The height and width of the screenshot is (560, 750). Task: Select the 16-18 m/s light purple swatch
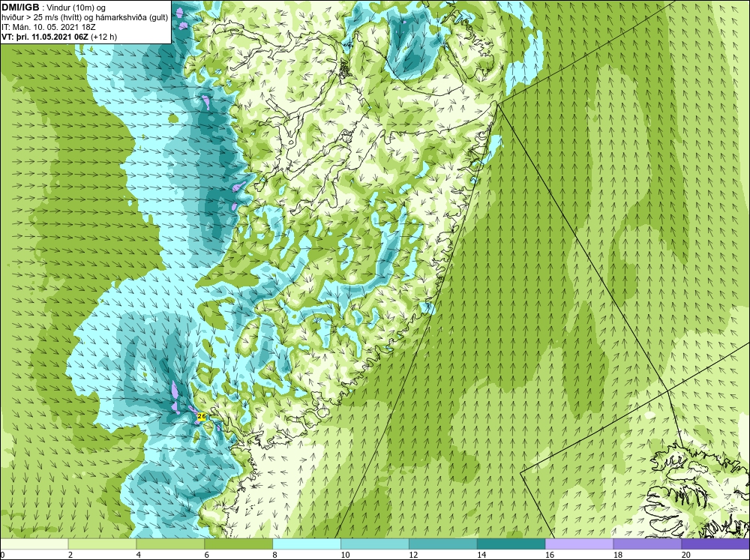click(x=579, y=544)
